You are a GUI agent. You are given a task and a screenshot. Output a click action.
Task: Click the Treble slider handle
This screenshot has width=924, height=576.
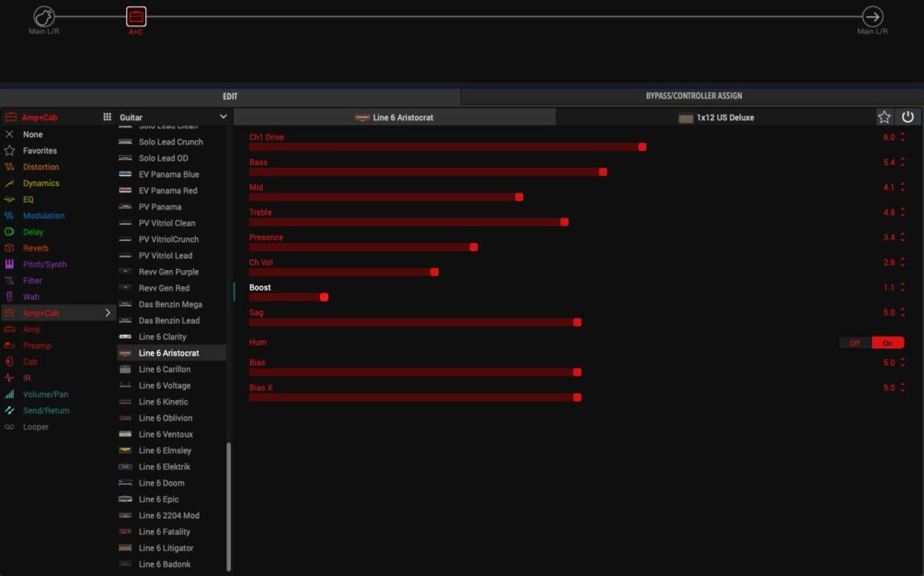pos(565,222)
